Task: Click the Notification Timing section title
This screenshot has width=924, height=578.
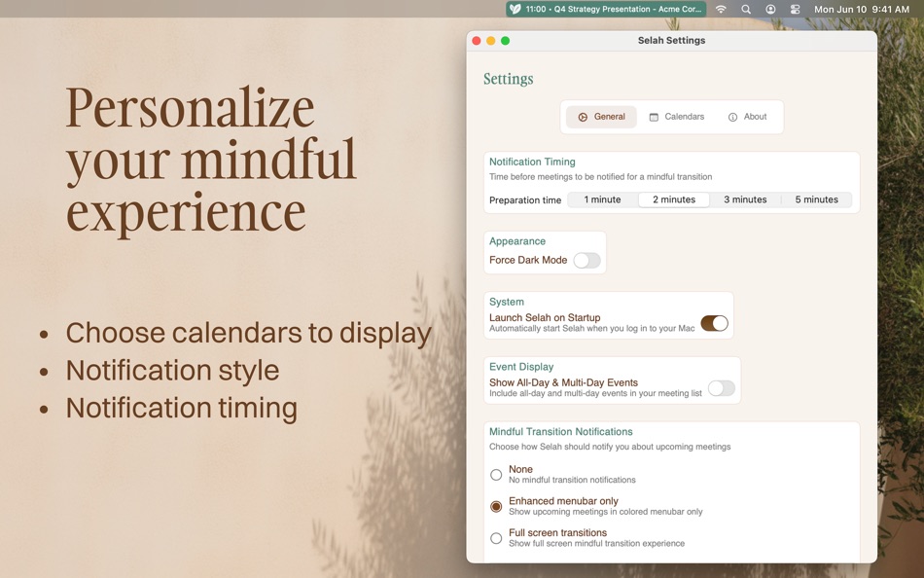Action: coord(532,162)
